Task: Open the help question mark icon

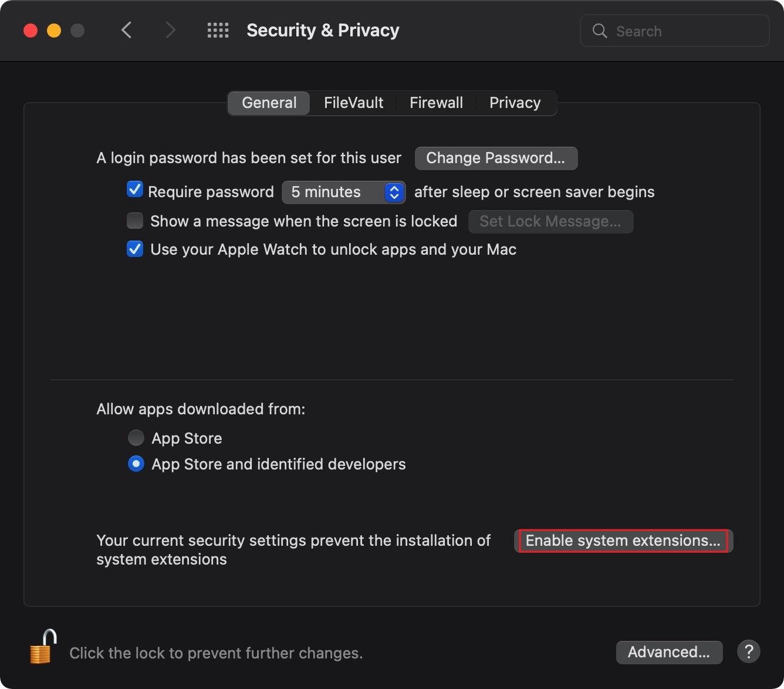Action: tap(748, 651)
